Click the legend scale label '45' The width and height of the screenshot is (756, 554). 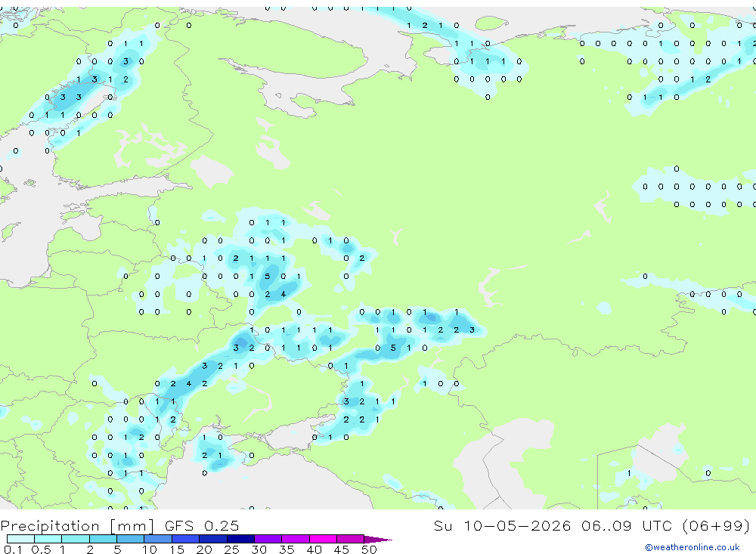[342, 549]
